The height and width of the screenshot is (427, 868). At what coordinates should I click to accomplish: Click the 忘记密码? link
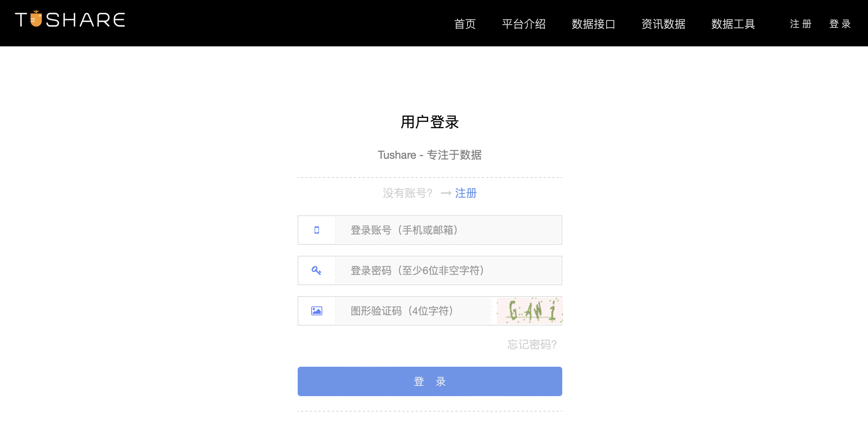click(x=532, y=345)
